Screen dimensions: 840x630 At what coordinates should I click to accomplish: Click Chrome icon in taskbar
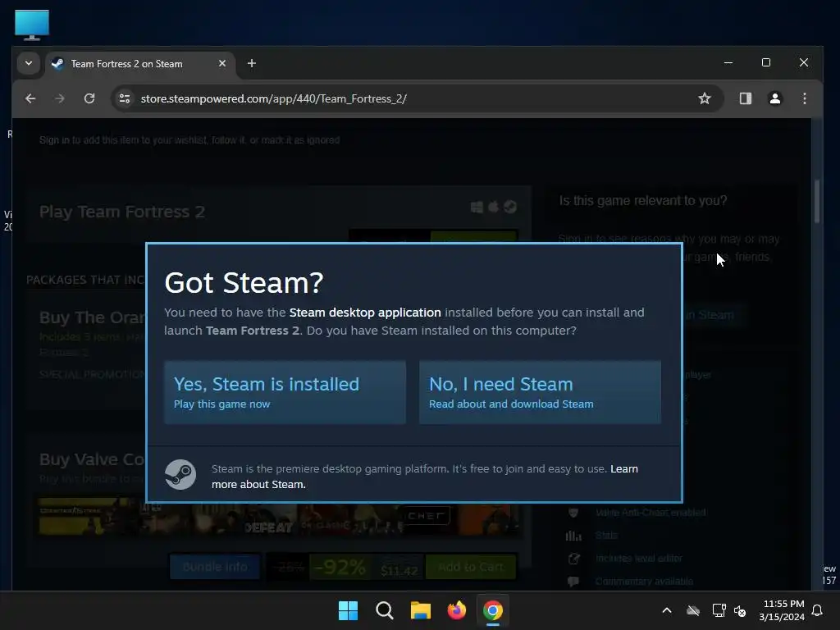[x=493, y=610]
